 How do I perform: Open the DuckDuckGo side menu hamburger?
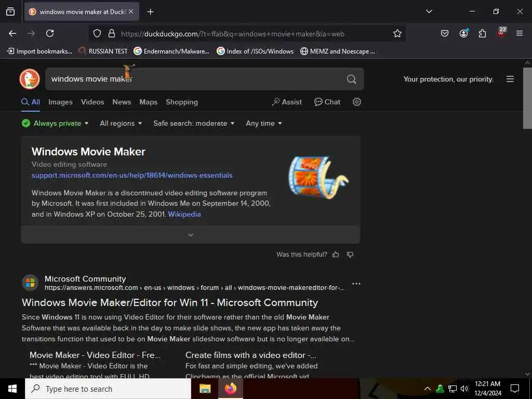tap(510, 79)
